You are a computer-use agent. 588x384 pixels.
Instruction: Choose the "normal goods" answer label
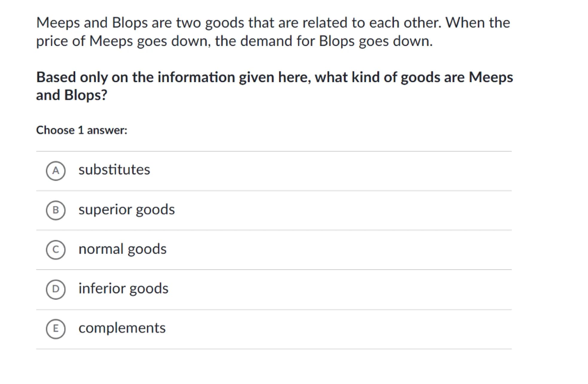coord(122,249)
